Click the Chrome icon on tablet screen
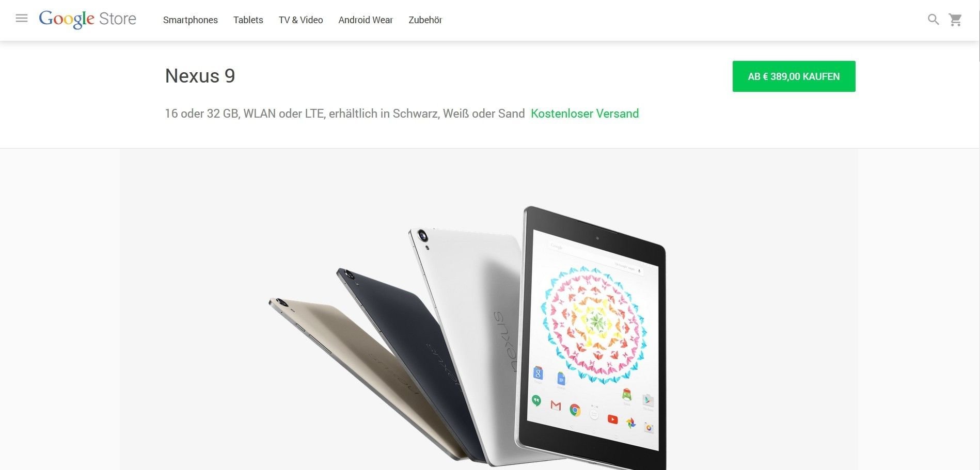Screen dimensions: 980x470 pyautogui.click(x=575, y=410)
